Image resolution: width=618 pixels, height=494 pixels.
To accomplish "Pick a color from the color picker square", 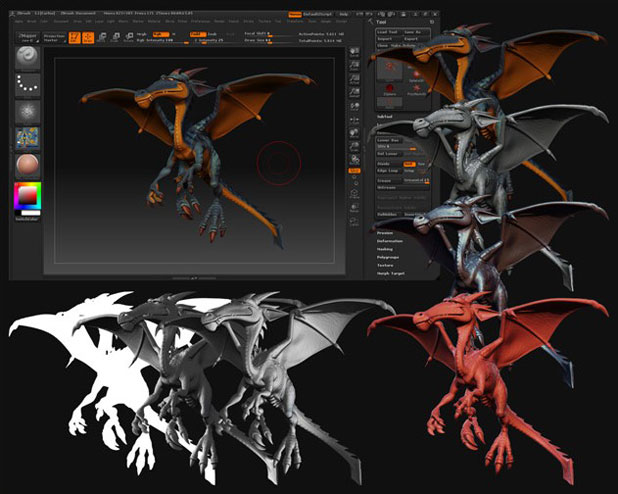I will point(28,196).
